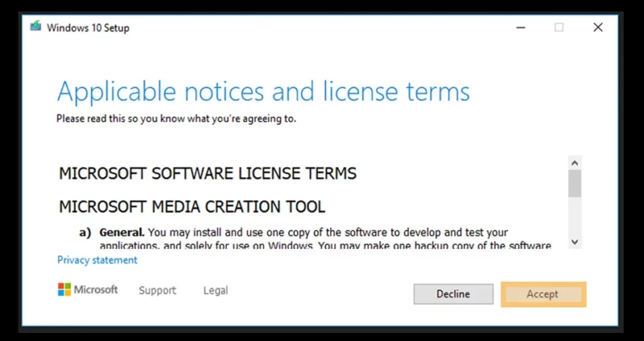The width and height of the screenshot is (644, 341).
Task: Click the maximize button in title bar
Action: coord(559,27)
